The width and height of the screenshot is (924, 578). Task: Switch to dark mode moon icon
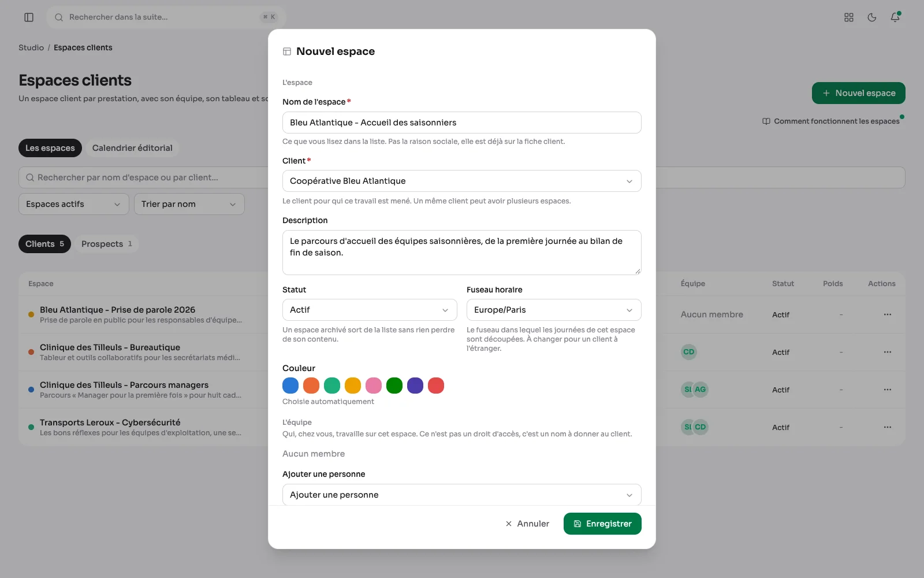tap(872, 17)
